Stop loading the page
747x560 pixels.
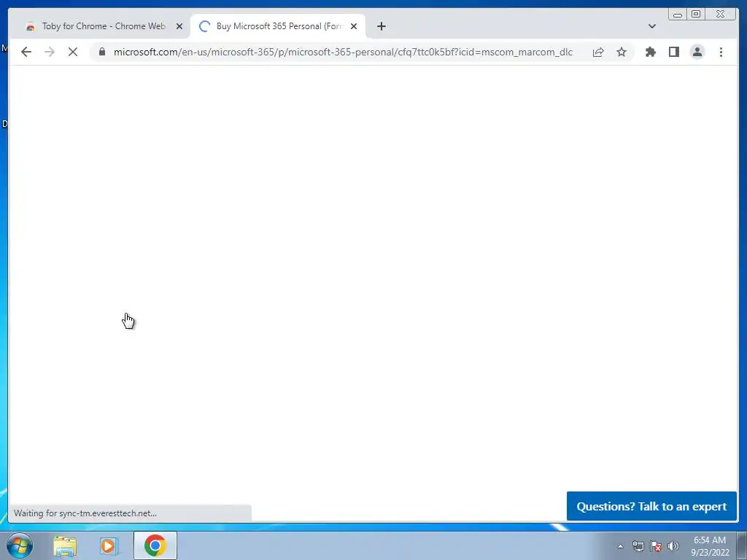click(73, 52)
